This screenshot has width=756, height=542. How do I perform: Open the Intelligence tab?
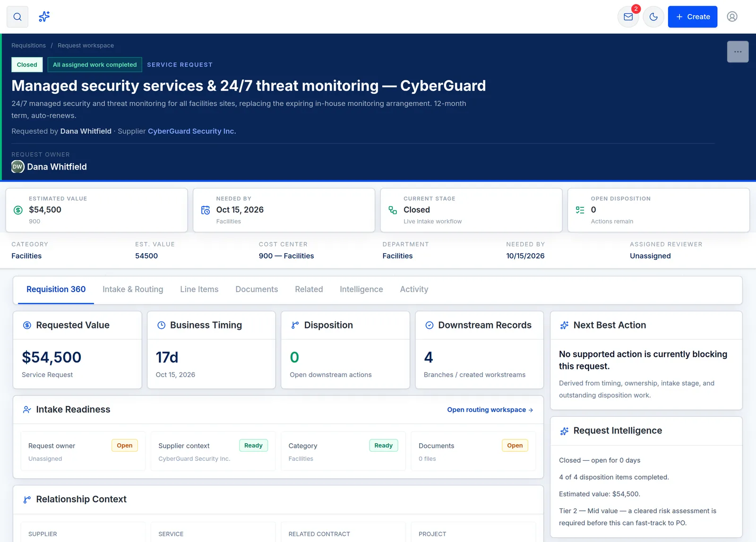361,289
